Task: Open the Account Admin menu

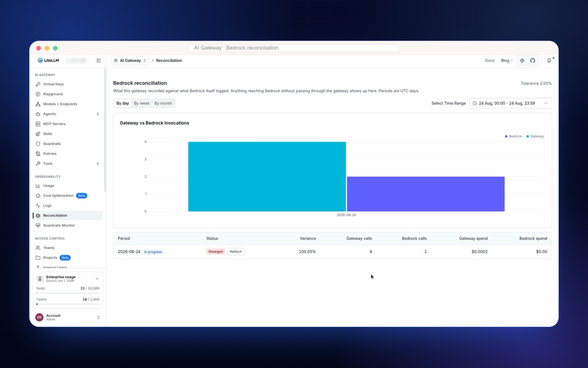Action: click(x=68, y=317)
